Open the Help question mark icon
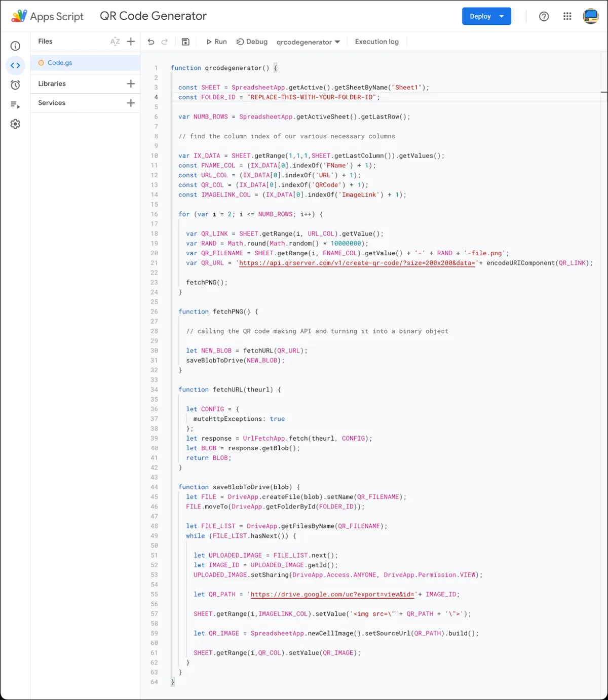608x700 pixels. pyautogui.click(x=544, y=16)
